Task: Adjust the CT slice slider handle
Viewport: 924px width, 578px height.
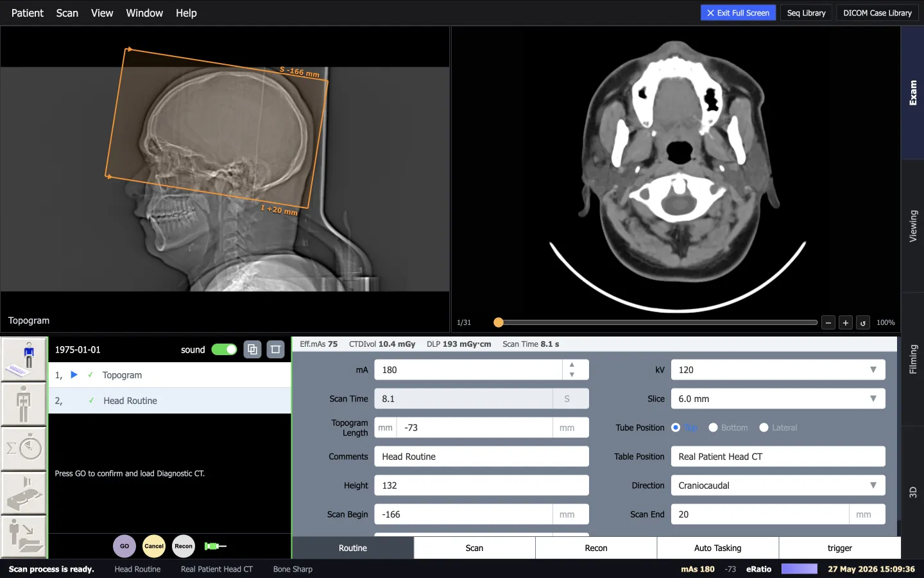Action: [x=499, y=322]
